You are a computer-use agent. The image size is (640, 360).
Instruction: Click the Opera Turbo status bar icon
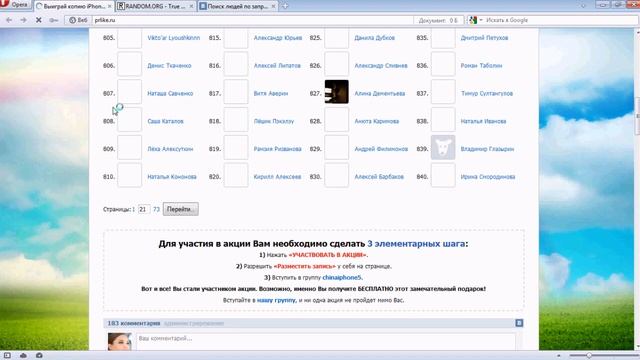coord(39,356)
